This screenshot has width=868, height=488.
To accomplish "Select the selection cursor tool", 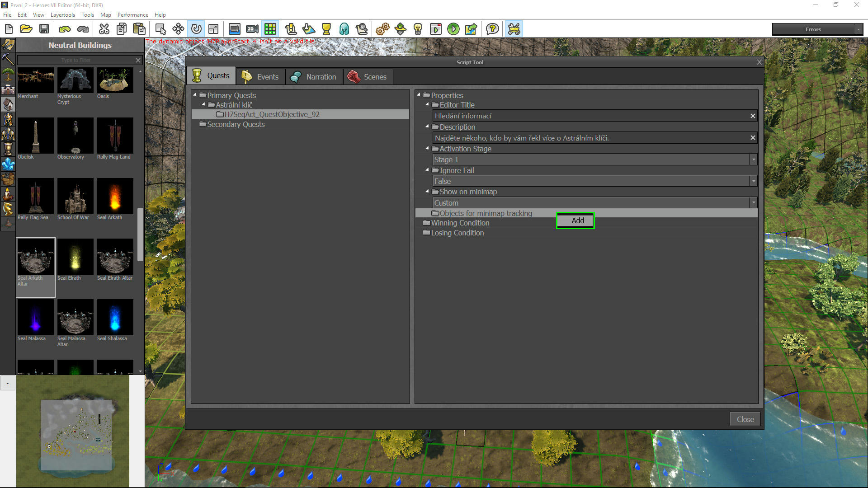I will tap(160, 29).
